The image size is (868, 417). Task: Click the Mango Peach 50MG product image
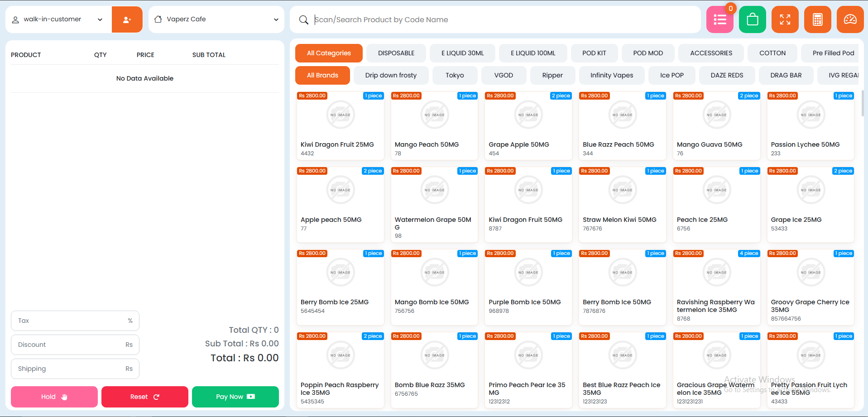[435, 115]
